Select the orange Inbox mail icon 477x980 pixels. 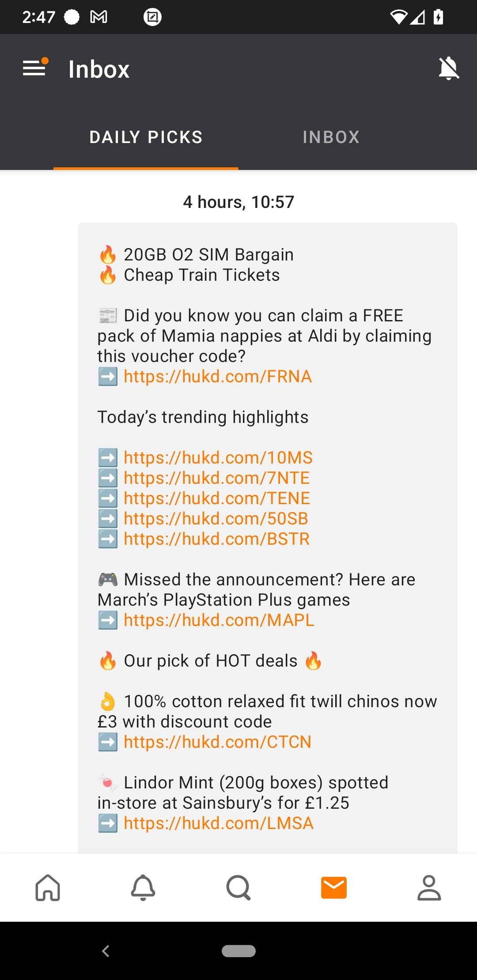[334, 887]
